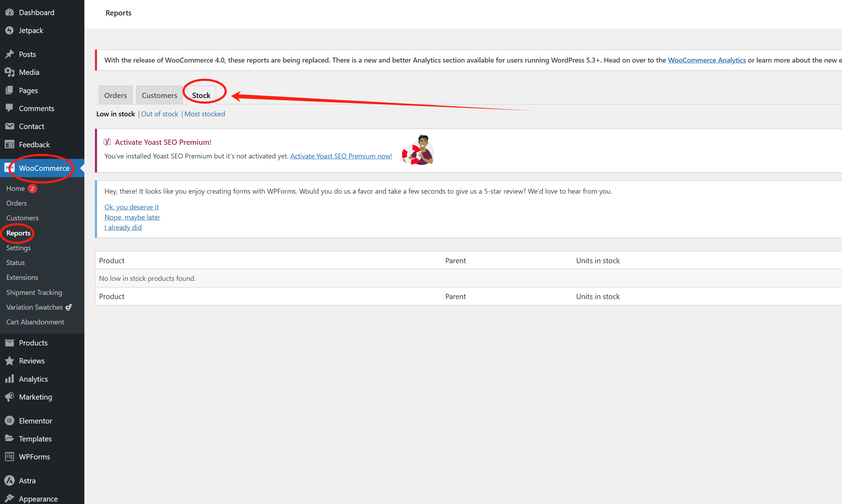Activate Yoast SEO Premium now
Screen dimensions: 842x504
[340, 156]
